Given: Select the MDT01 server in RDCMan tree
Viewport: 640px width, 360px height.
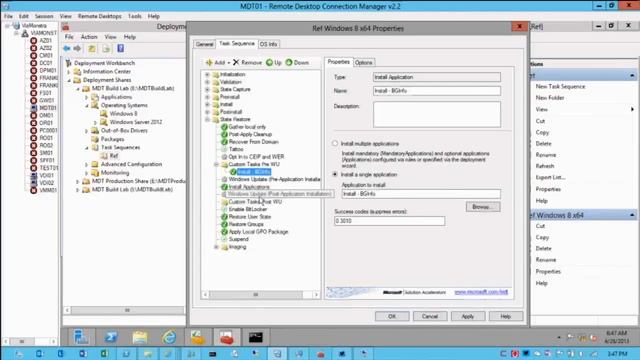Looking at the screenshot, I should [48, 108].
